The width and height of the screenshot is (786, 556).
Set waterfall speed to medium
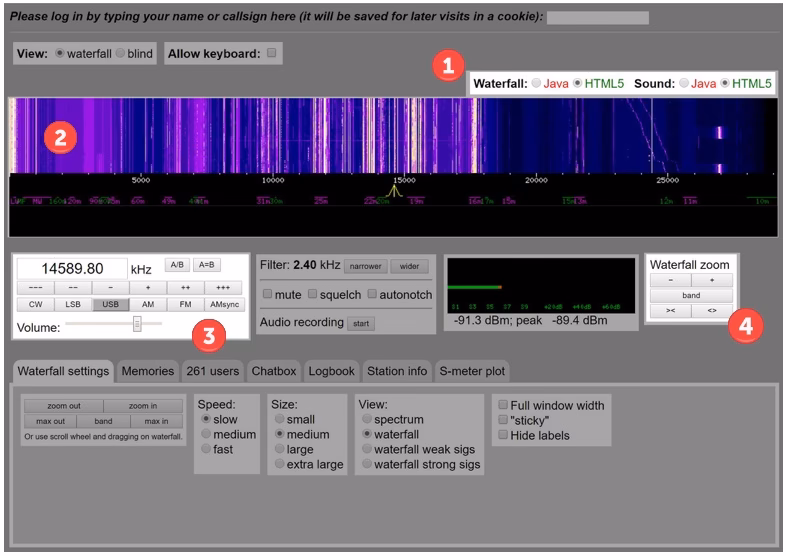tap(206, 434)
